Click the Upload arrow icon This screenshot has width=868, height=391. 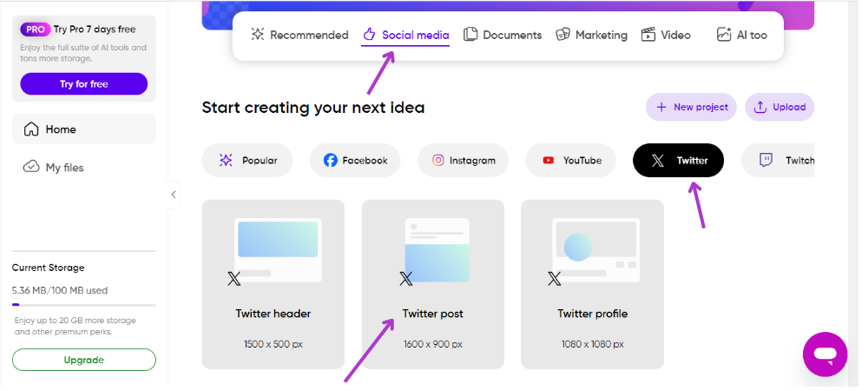760,107
